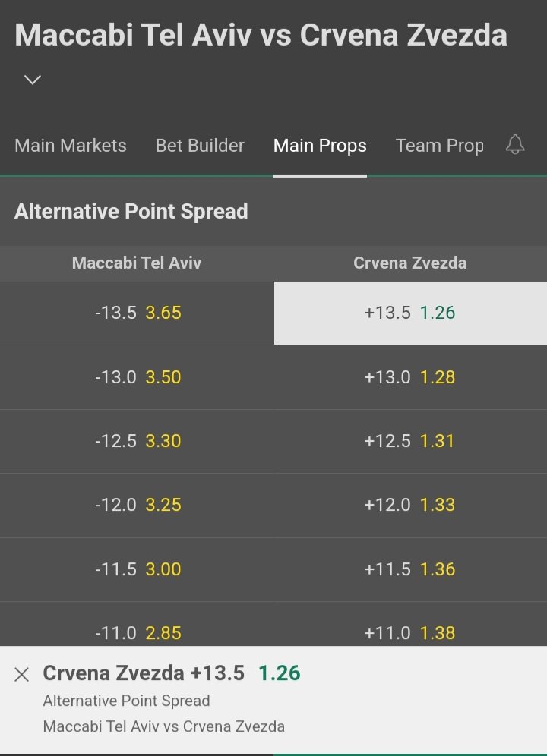Remove Crvena Zvezda +13.5 from betslip
The width and height of the screenshot is (547, 756).
pyautogui.click(x=22, y=674)
